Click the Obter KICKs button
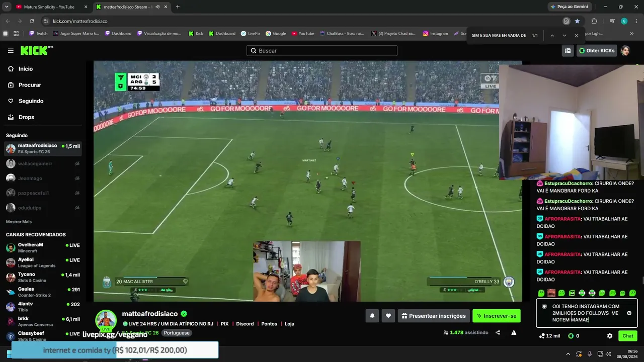 597,51
